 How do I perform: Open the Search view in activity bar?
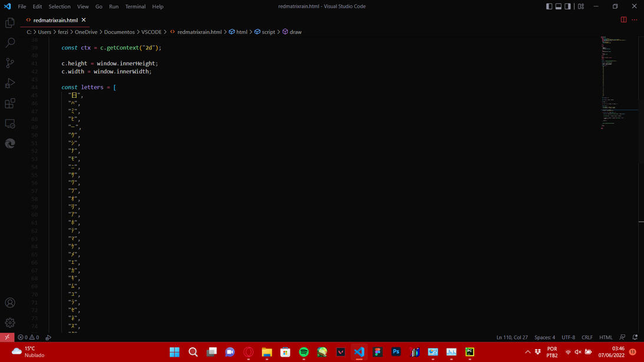pos(10,43)
